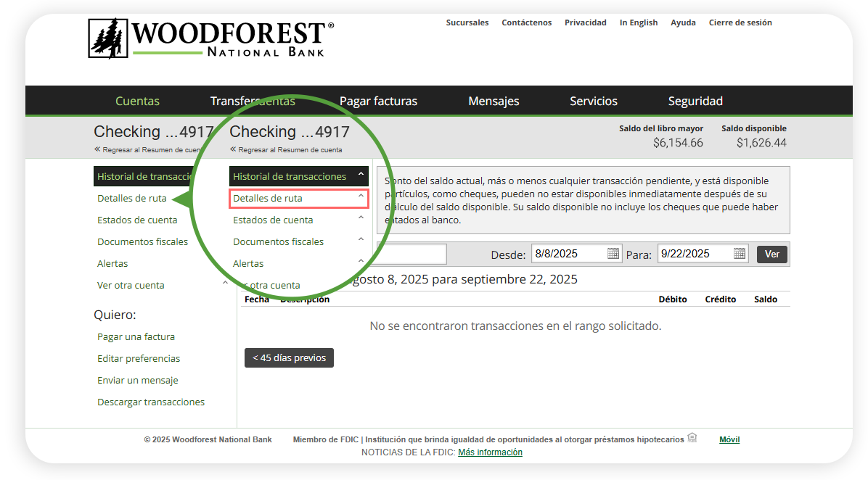
Task: Open the Descargar transacciones link
Action: tap(151, 402)
